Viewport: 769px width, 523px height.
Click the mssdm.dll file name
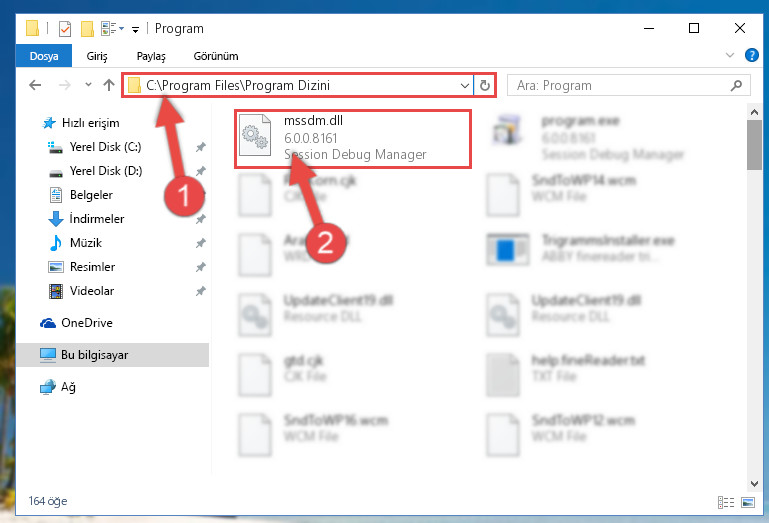tap(313, 121)
